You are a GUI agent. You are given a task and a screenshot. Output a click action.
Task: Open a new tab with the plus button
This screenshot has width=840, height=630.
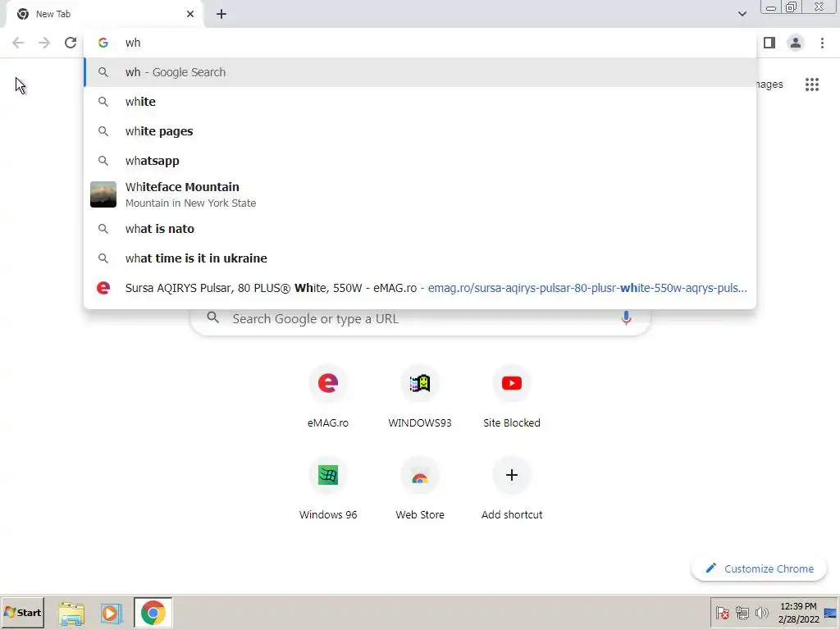pos(221,14)
